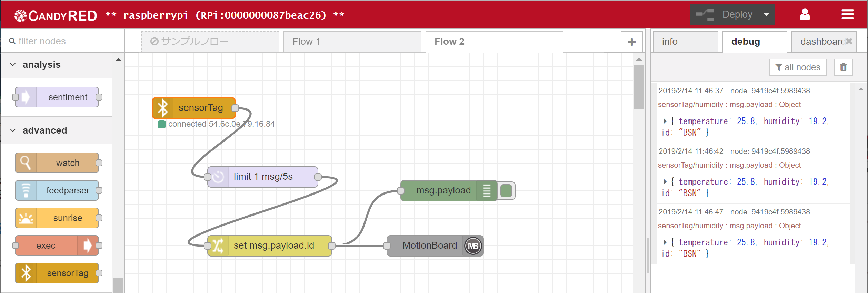Select the MotionBoard node
Screen dimensions: 868x293
tap(435, 246)
